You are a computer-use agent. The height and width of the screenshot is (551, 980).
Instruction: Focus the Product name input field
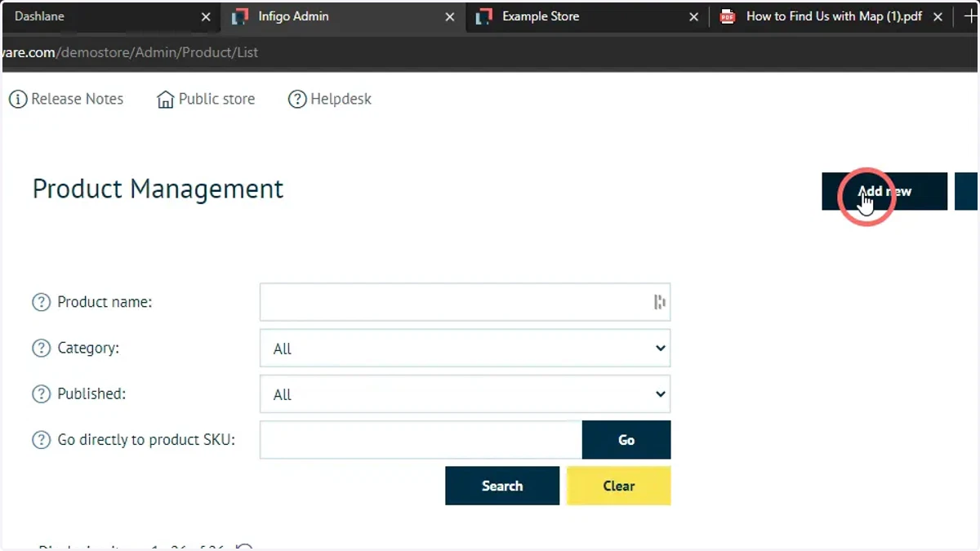(x=465, y=302)
